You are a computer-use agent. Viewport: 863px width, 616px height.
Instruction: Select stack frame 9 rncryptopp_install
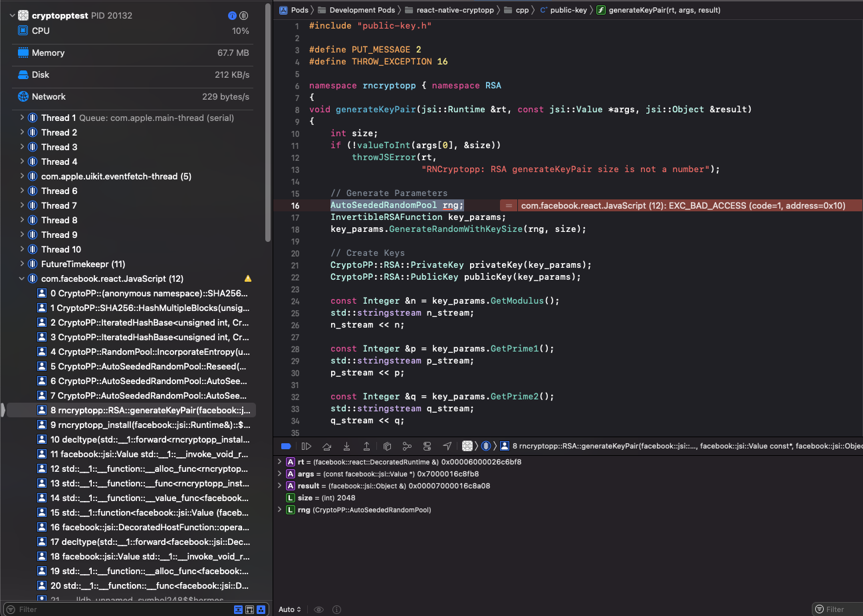[x=148, y=425]
